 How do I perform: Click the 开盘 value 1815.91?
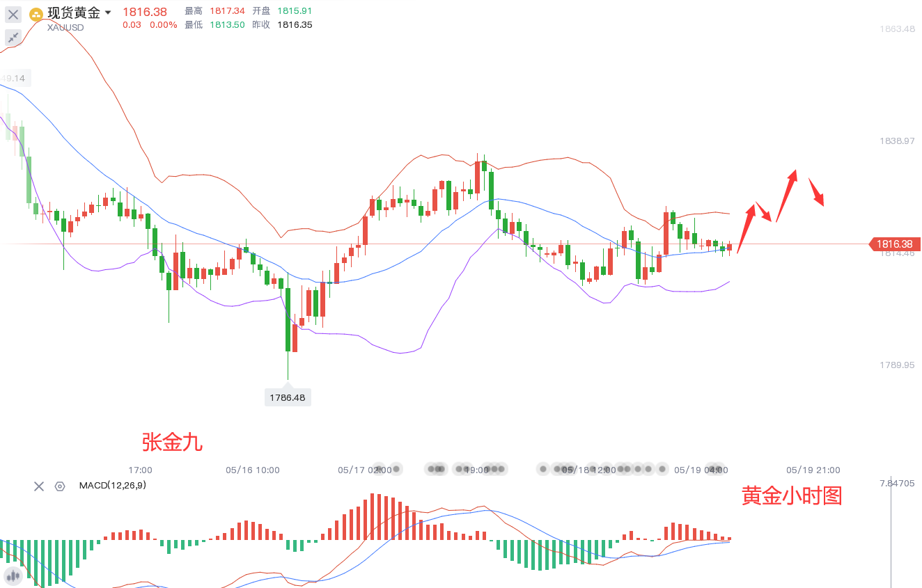[295, 11]
